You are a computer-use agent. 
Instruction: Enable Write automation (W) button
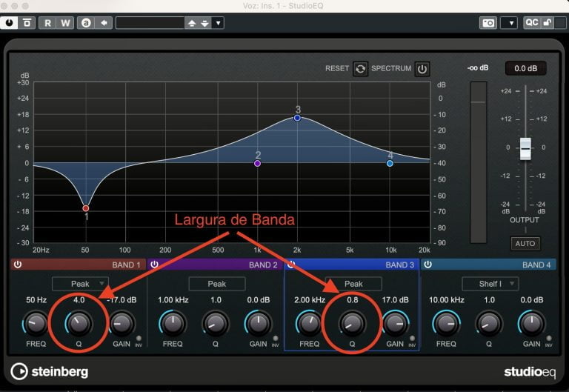pos(65,23)
